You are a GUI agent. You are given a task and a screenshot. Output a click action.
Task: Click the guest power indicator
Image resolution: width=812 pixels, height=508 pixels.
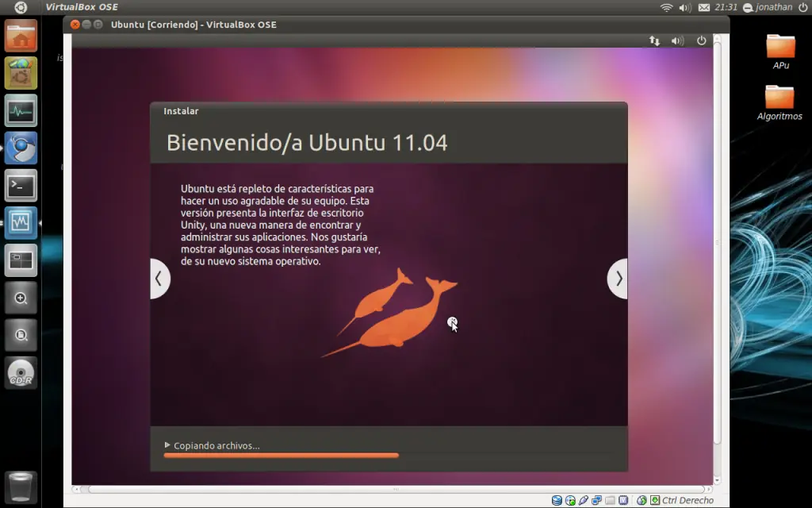tap(701, 40)
